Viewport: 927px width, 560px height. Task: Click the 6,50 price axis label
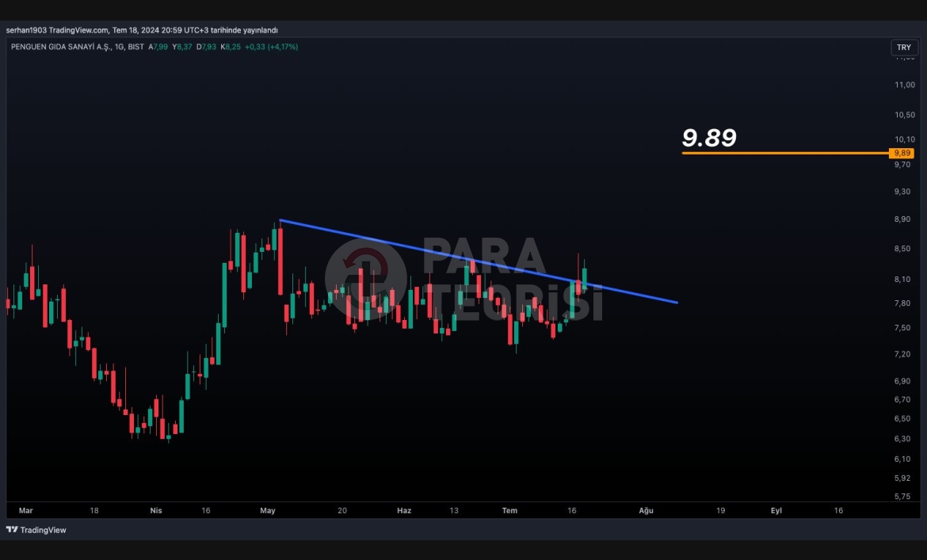click(x=902, y=419)
